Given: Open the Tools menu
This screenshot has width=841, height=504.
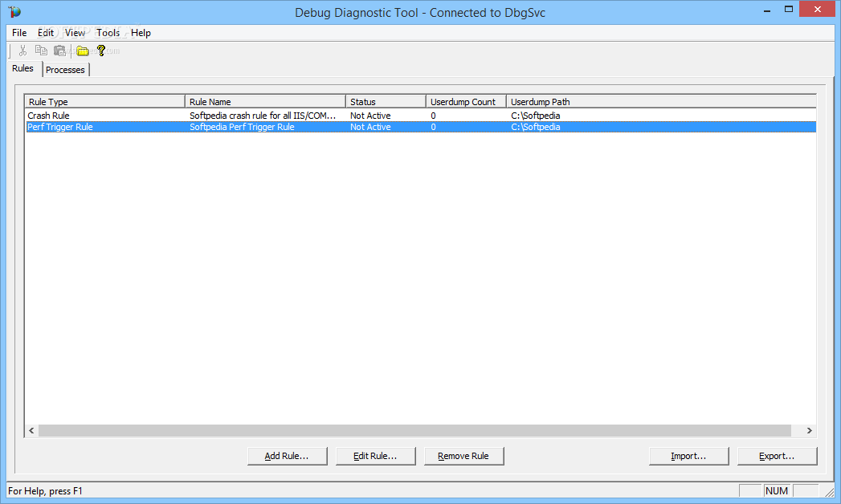Looking at the screenshot, I should pyautogui.click(x=108, y=33).
